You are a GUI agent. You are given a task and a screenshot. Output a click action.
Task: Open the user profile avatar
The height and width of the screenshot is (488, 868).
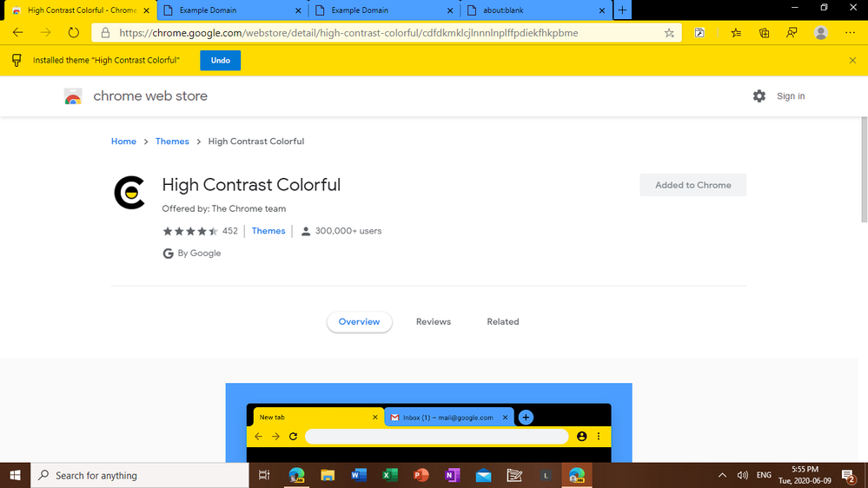(x=821, y=33)
